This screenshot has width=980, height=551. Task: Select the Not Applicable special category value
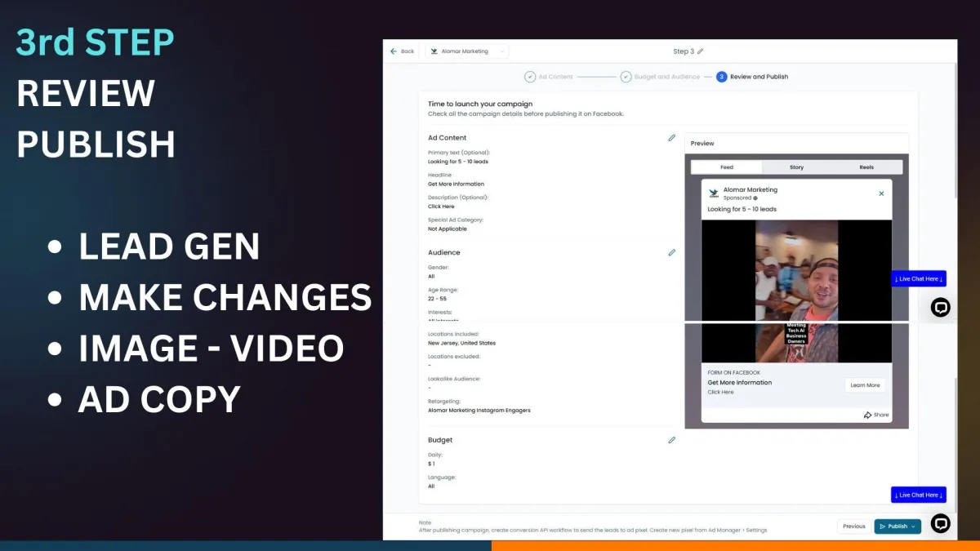click(448, 229)
